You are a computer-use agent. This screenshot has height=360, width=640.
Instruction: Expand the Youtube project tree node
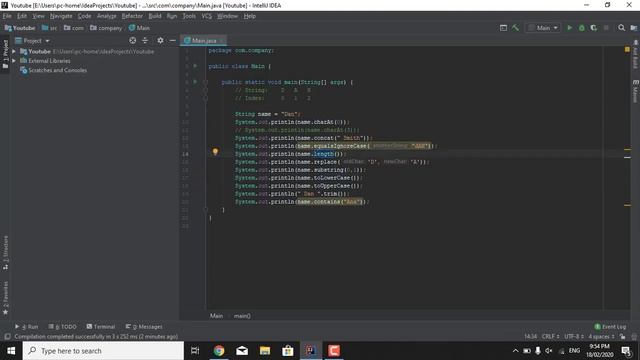14,51
